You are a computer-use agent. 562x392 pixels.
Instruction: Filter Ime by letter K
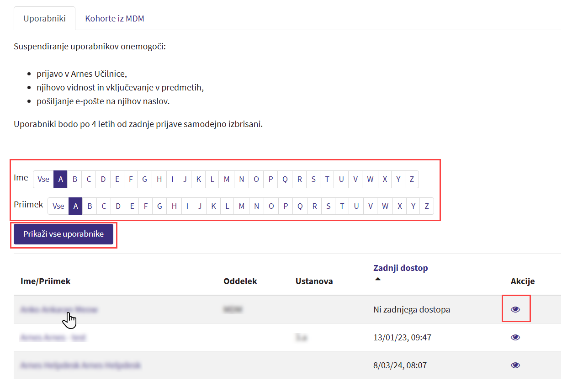198,179
